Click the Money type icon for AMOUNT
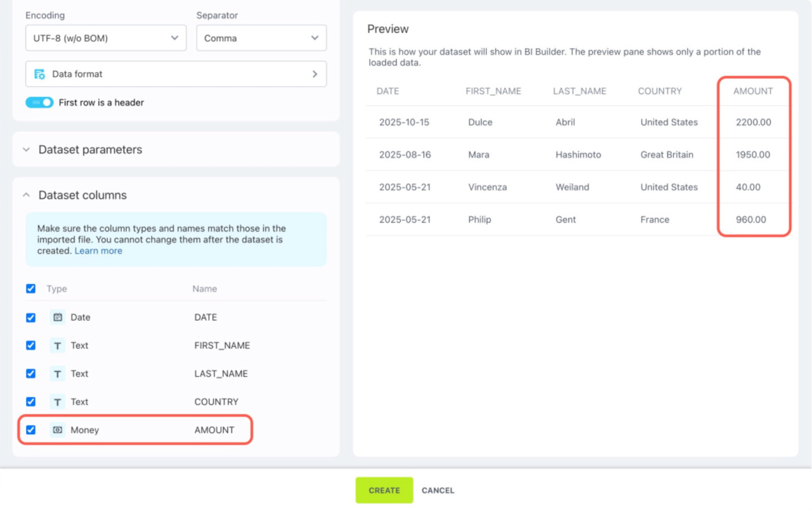The height and width of the screenshot is (511, 812). click(58, 430)
